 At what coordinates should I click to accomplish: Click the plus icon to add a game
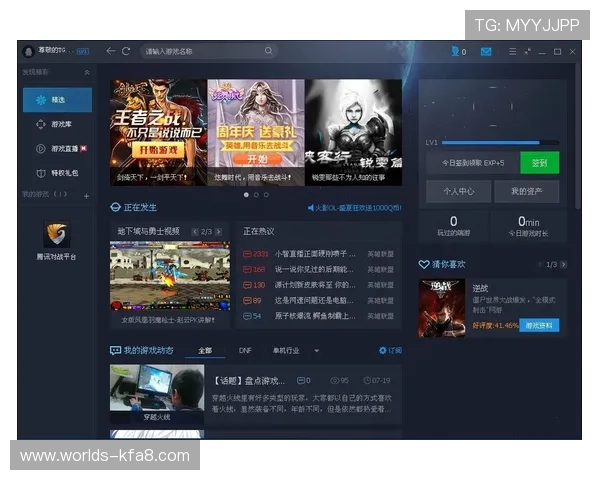[86, 195]
